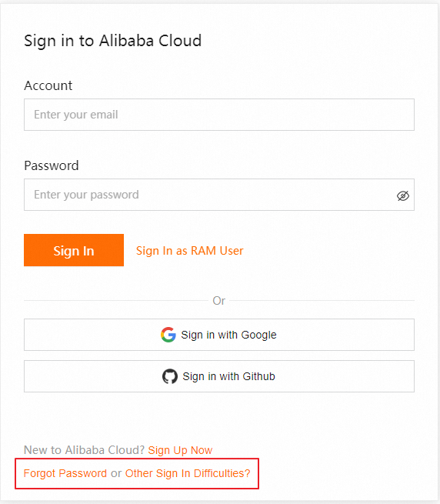
Task: Click the Password field label
Action: tap(52, 165)
